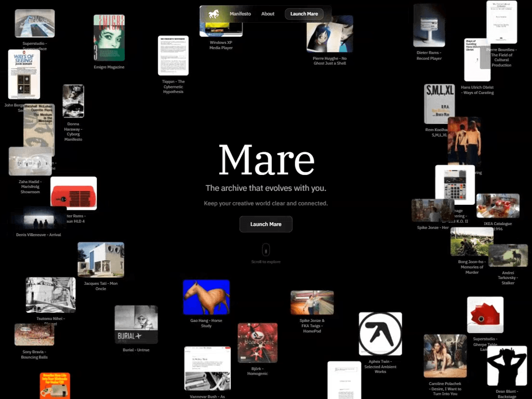Select the Marshall McLuhan Medium is the Massage cover
The image size is (532, 399).
[x=39, y=130]
